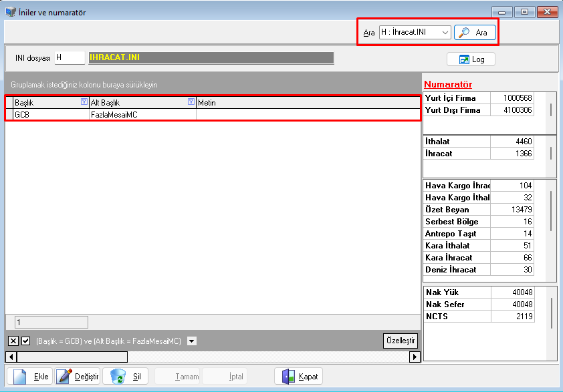Click the Başlık column filter icon
Image resolution: width=563 pixels, height=392 pixels.
tap(84, 102)
